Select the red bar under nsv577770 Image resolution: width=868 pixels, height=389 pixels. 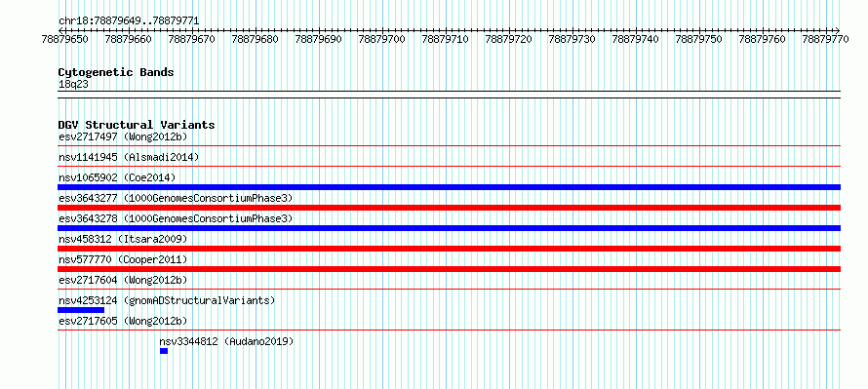(x=449, y=269)
